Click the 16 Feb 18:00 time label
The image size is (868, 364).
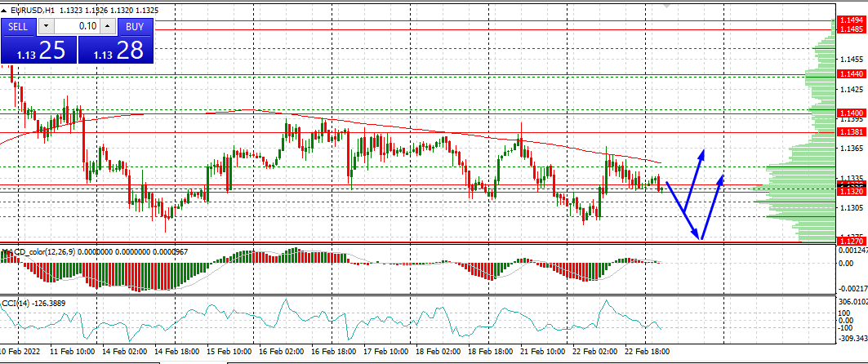tap(335, 351)
